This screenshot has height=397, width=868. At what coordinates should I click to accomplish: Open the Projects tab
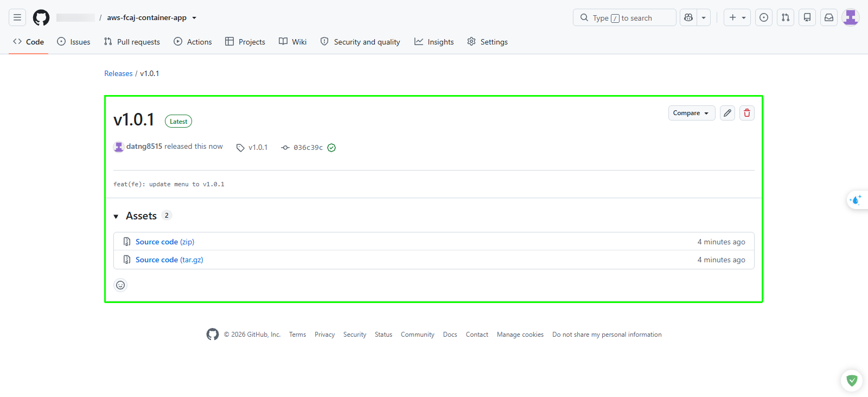click(245, 42)
